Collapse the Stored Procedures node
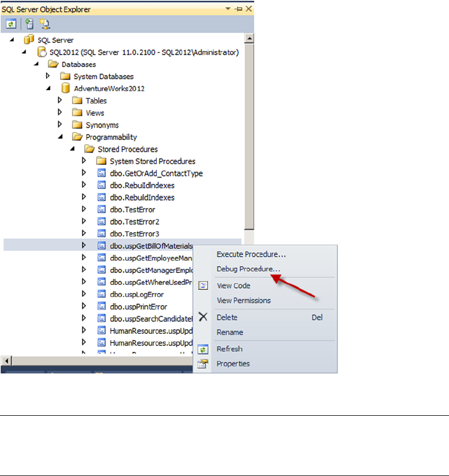The height and width of the screenshot is (476, 449). coord(72,149)
